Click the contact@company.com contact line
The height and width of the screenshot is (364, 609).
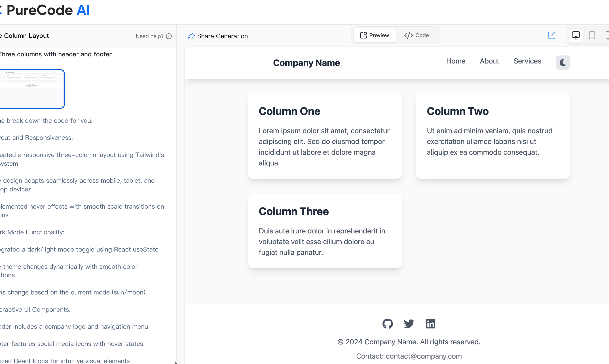pos(409,356)
